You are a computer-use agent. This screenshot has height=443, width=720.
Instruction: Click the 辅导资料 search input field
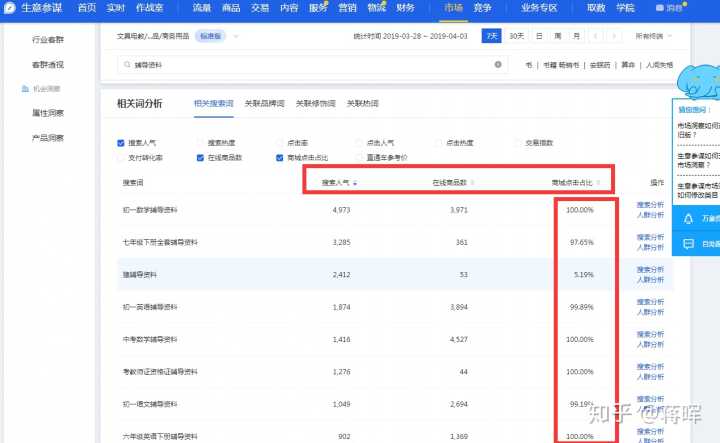(x=300, y=64)
